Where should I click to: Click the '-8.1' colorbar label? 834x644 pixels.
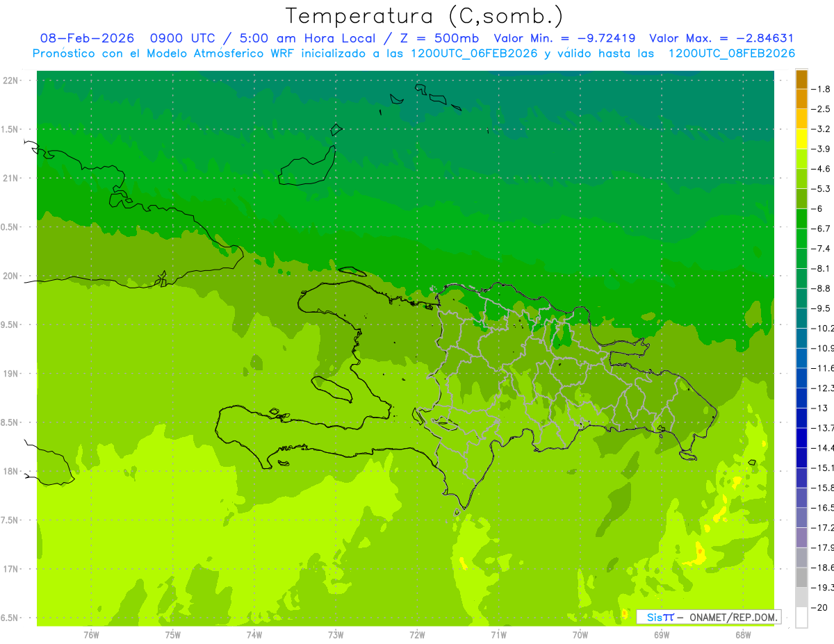click(822, 268)
